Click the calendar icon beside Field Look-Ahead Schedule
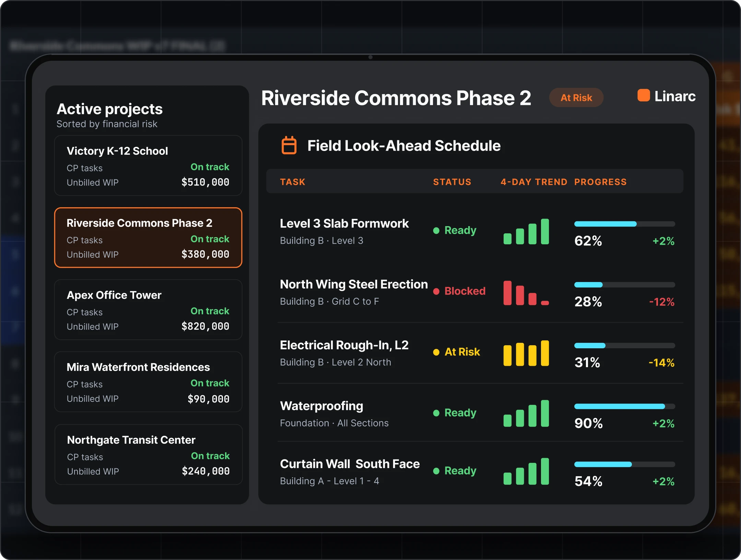 [x=289, y=145]
